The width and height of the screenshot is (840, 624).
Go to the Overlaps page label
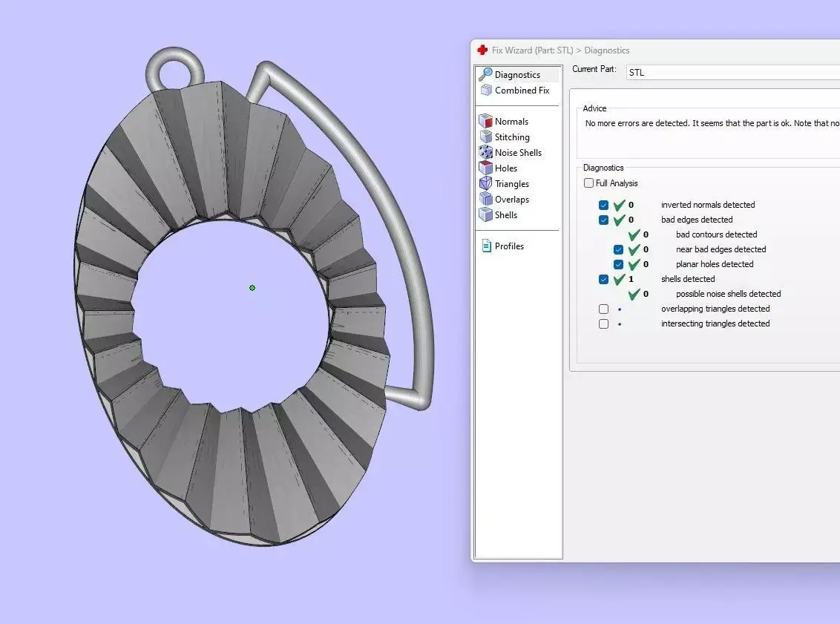(x=512, y=200)
